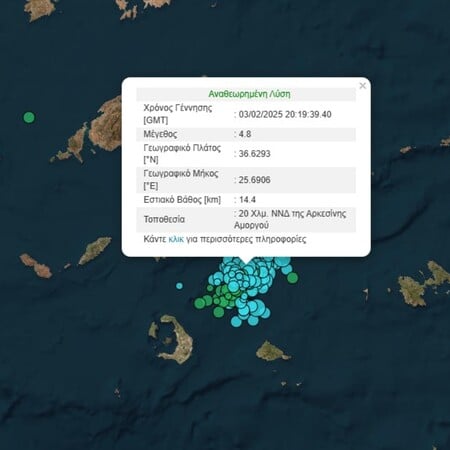Click the focal depth value 14.4
The height and width of the screenshot is (450, 450).
coord(247,200)
